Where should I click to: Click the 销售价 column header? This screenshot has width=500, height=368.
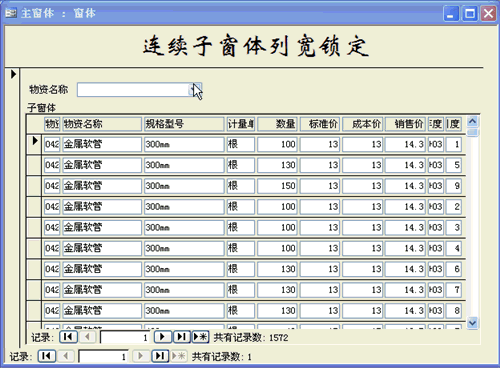[405, 124]
